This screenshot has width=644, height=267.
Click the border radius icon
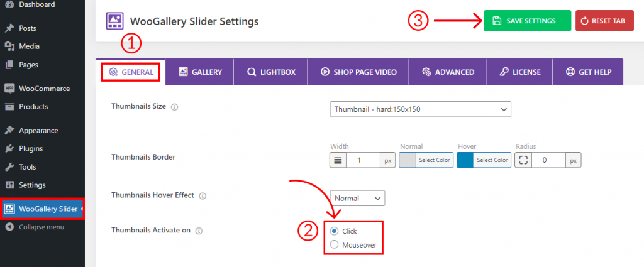point(523,160)
